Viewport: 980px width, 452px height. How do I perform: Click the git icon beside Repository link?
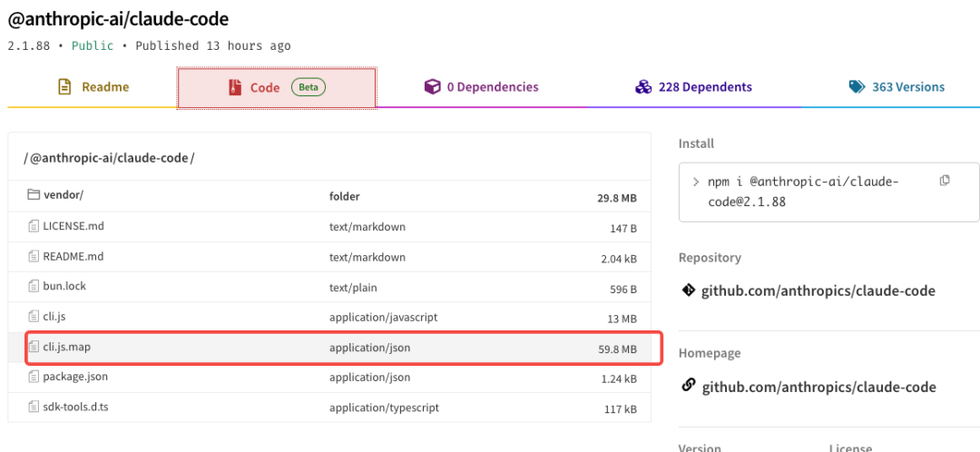point(688,290)
